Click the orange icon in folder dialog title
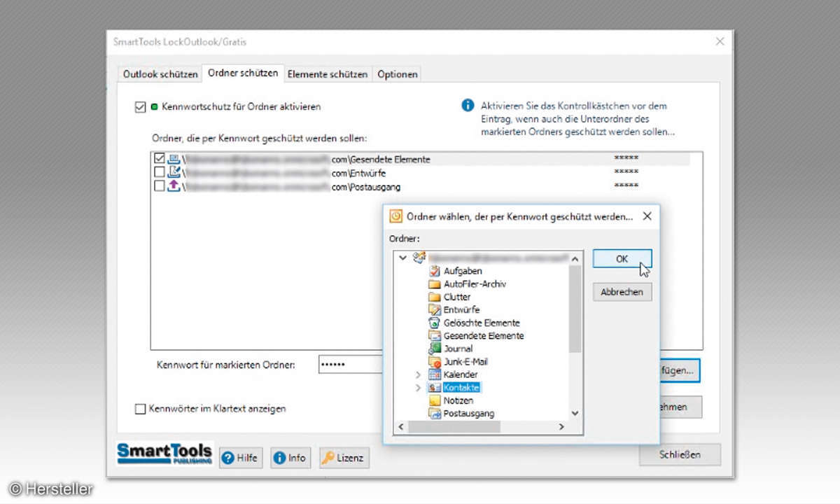The image size is (840, 504). coord(395,216)
